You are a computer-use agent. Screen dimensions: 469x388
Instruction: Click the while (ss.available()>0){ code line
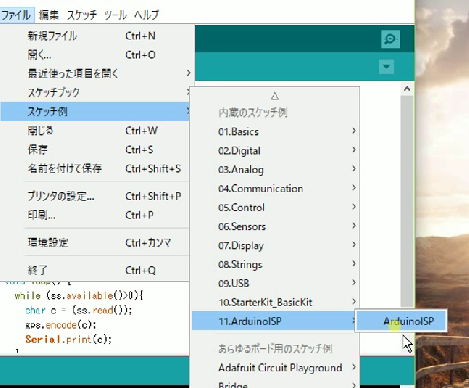[x=79, y=296]
